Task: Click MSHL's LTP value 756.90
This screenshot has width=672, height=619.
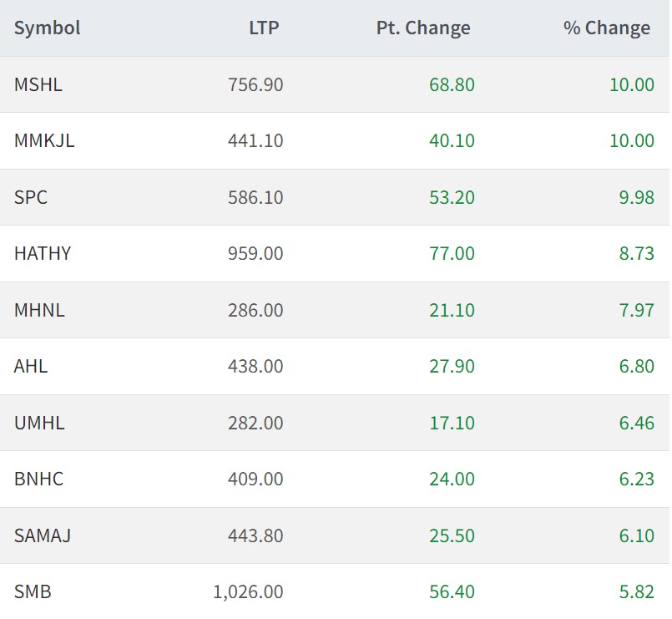Action: pos(255,84)
